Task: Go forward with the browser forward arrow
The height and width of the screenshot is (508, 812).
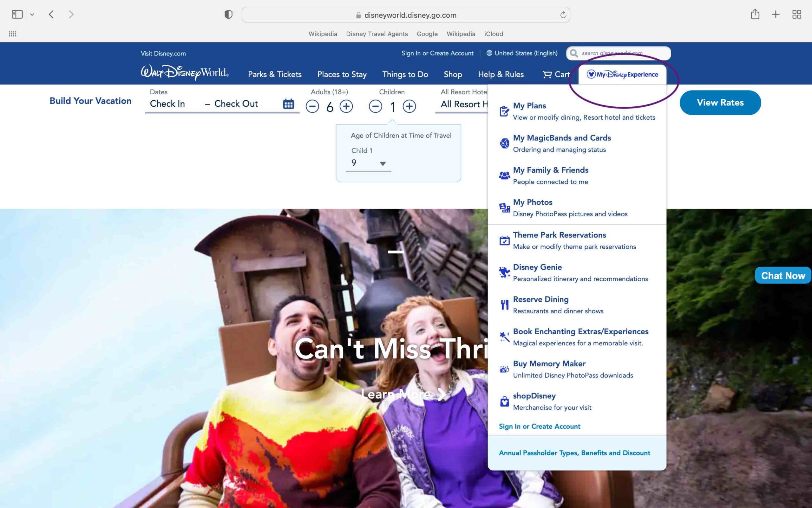Action: 71,15
